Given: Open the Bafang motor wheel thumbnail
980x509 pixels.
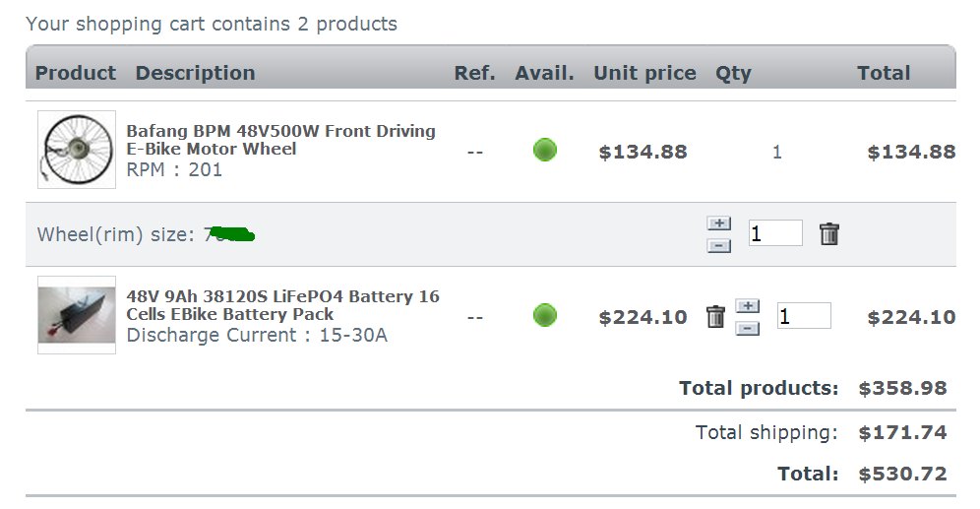Looking at the screenshot, I should pyautogui.click(x=76, y=150).
